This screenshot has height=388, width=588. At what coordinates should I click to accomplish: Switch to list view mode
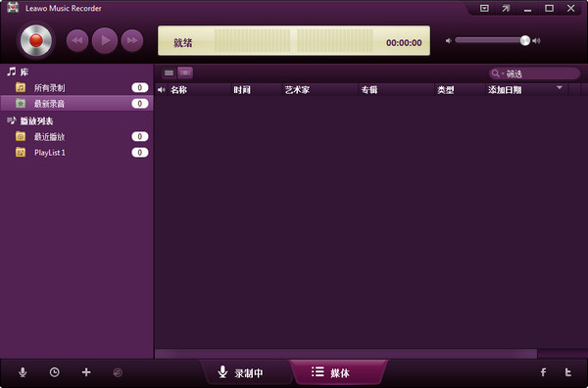click(x=170, y=73)
